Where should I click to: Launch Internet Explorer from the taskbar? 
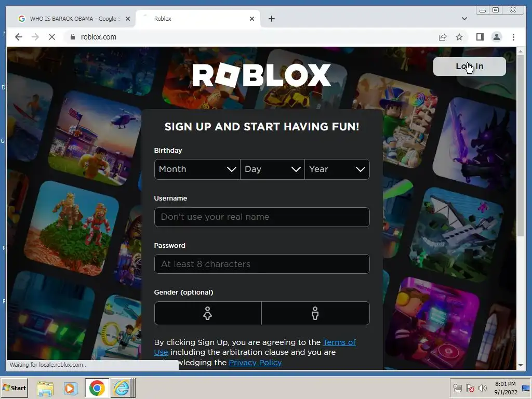(x=122, y=388)
